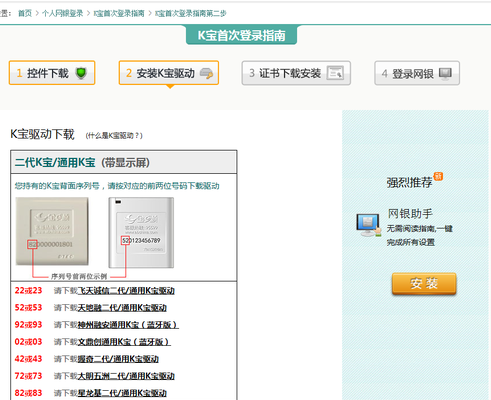Download 文鼎创通用K宝（蓝牙版）
Image resolution: width=491 pixels, height=400 pixels.
point(124,342)
